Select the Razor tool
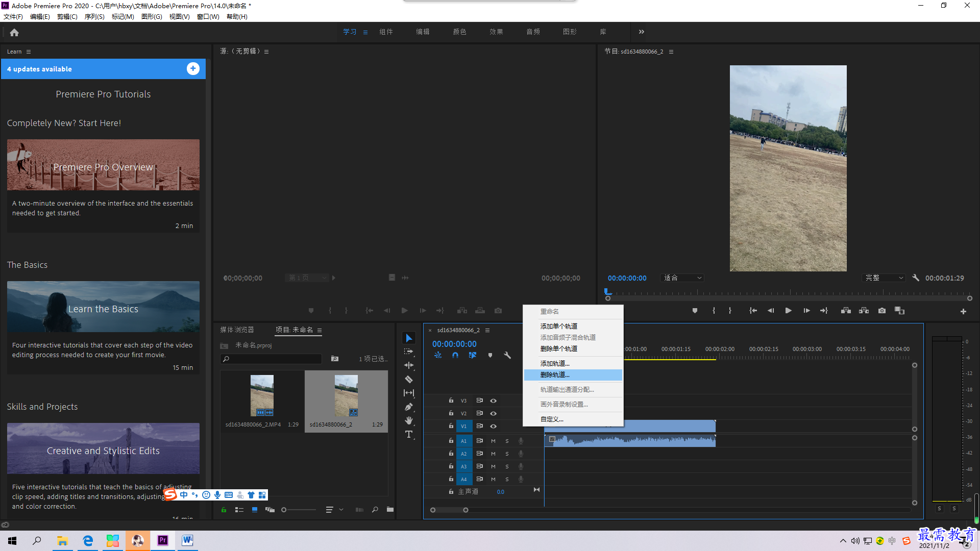This screenshot has height=551, width=980. [x=409, y=379]
